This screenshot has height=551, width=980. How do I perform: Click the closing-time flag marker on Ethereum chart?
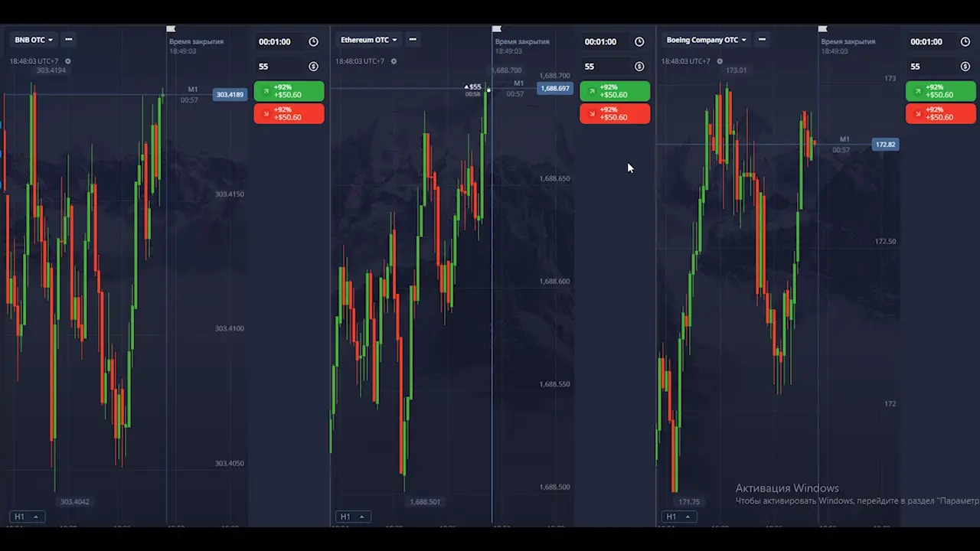pos(496,29)
